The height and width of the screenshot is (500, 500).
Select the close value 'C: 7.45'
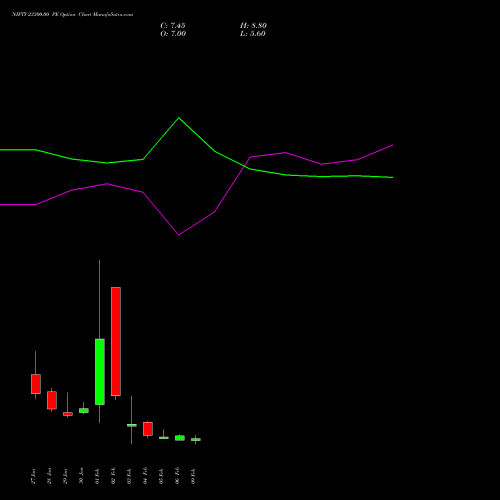(x=173, y=26)
